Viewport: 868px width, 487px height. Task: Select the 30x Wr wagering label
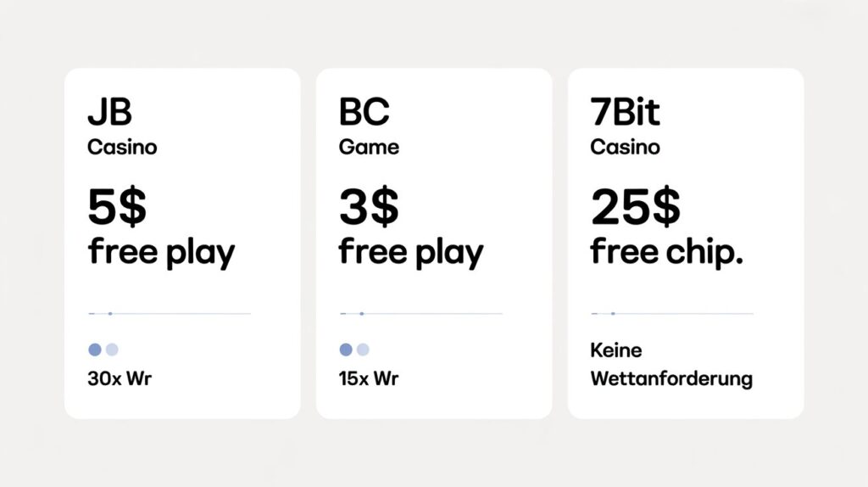[119, 379]
